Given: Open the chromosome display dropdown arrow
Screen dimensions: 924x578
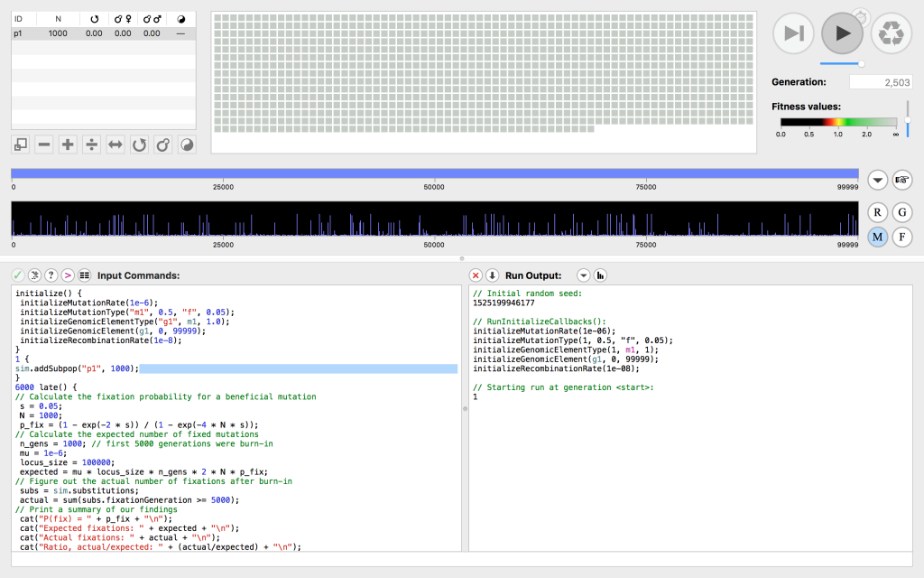Looking at the screenshot, I should tap(877, 180).
